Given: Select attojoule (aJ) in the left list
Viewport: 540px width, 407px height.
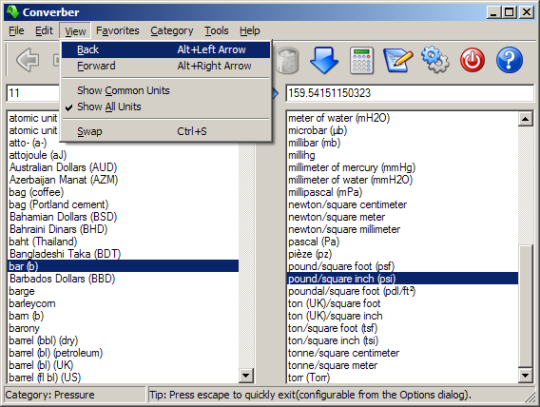Looking at the screenshot, I should tap(123, 155).
